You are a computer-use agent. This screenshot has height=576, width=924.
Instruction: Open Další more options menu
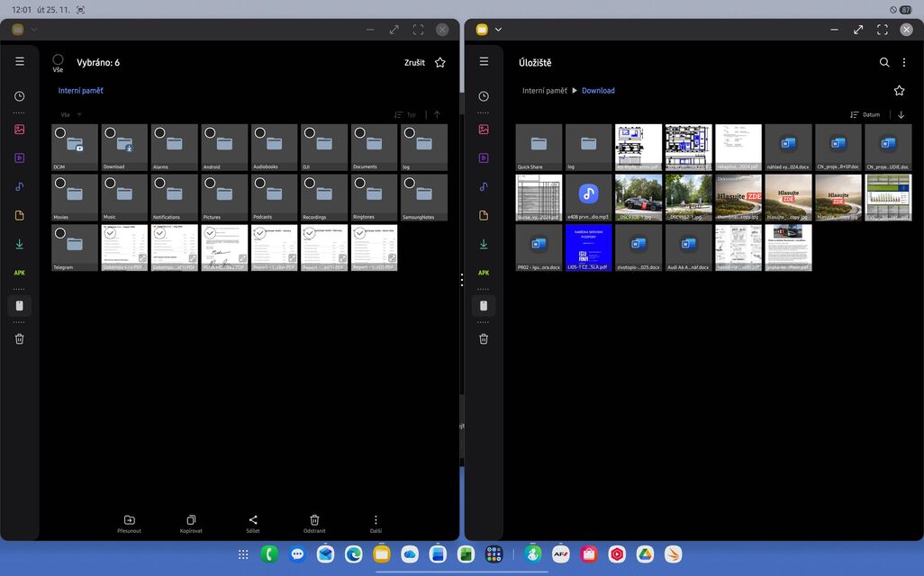pyautogui.click(x=376, y=520)
